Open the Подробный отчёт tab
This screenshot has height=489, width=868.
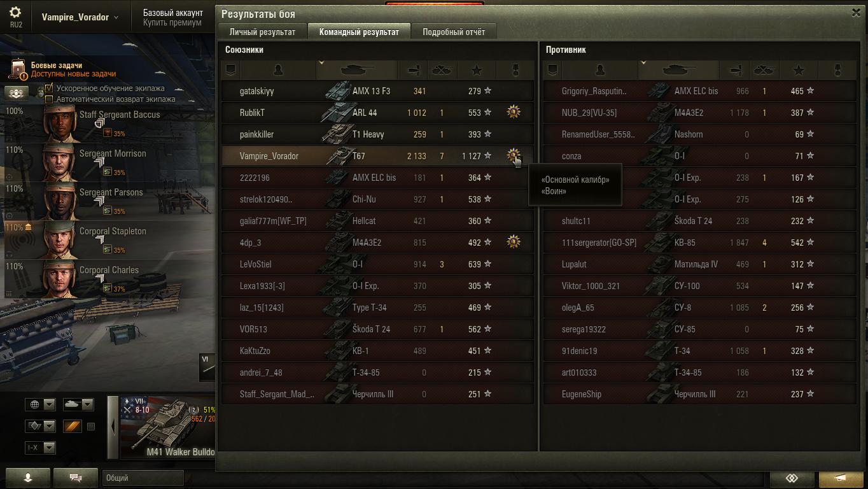click(454, 32)
